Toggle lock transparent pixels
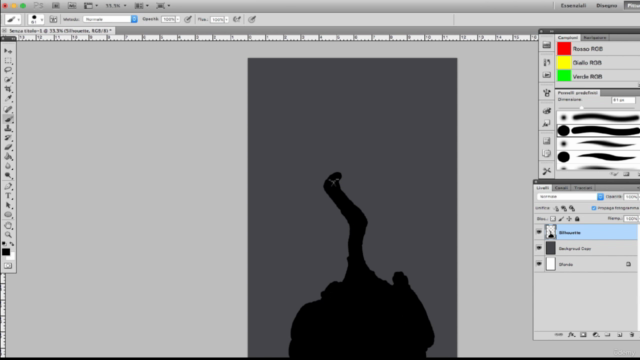The width and height of the screenshot is (640, 360). coord(553,219)
